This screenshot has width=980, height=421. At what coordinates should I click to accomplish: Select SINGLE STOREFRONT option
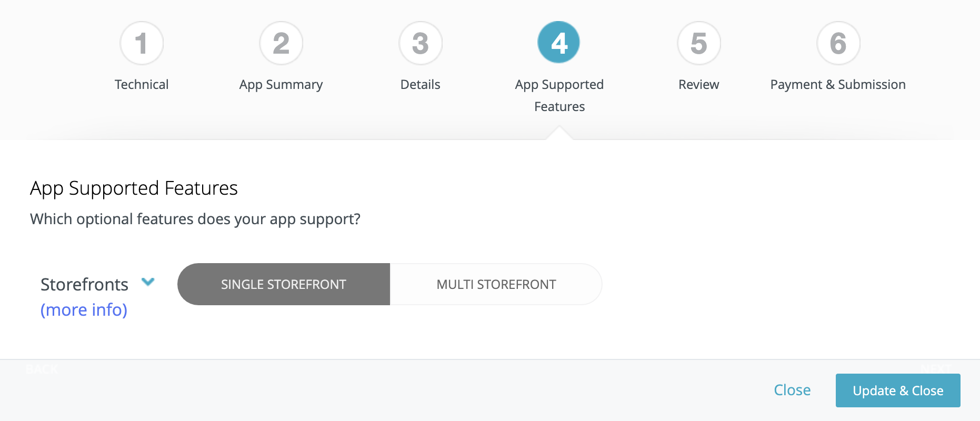[x=283, y=284]
